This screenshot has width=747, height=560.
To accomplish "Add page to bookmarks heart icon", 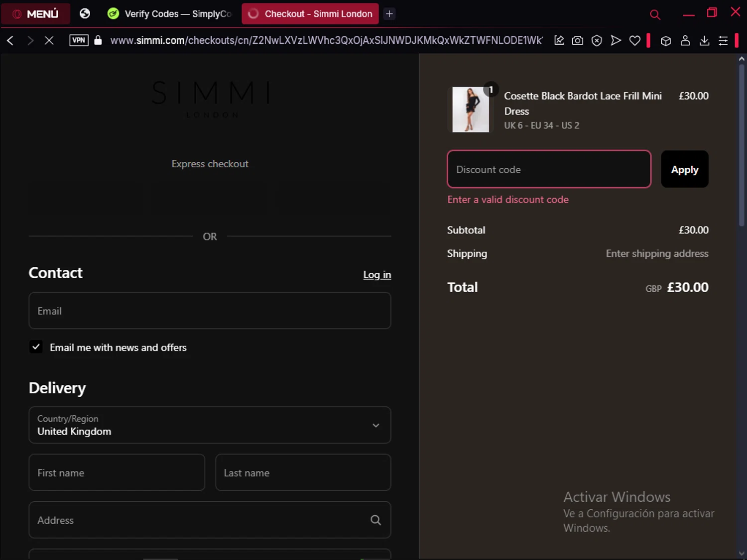I will pos(635,40).
